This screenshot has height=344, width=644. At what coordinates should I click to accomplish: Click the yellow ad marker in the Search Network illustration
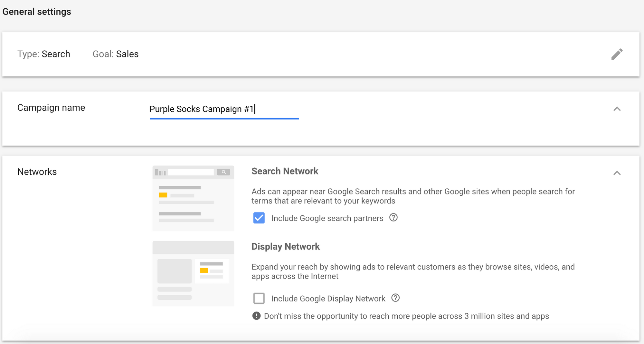point(163,195)
